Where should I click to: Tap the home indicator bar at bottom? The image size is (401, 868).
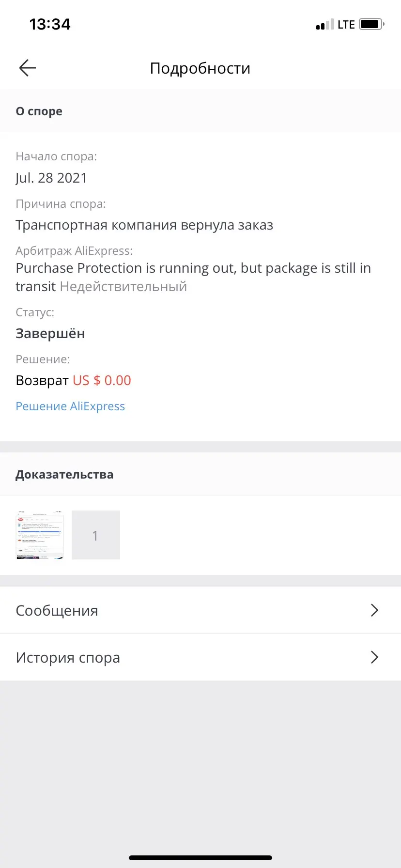point(200,857)
